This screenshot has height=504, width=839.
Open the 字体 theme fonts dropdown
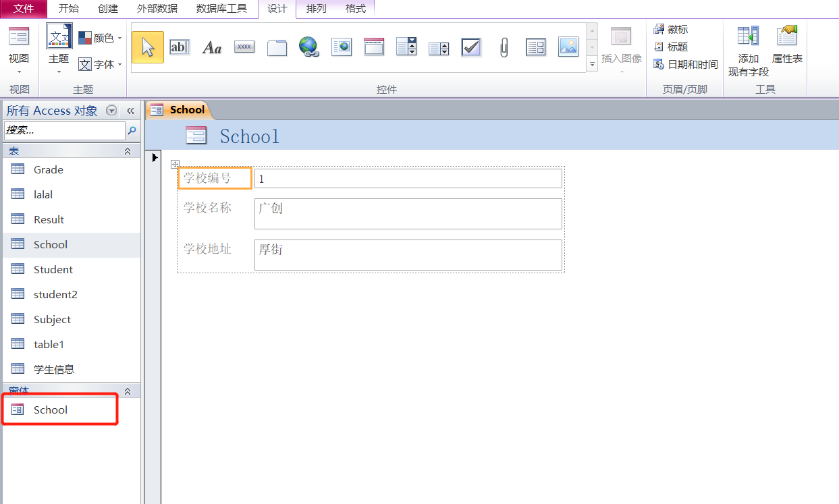pyautogui.click(x=101, y=65)
